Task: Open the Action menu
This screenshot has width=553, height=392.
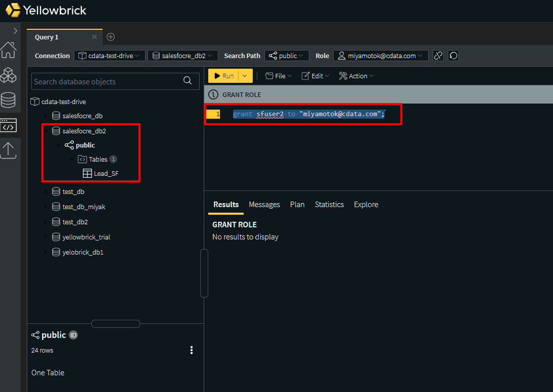Action: tap(356, 76)
